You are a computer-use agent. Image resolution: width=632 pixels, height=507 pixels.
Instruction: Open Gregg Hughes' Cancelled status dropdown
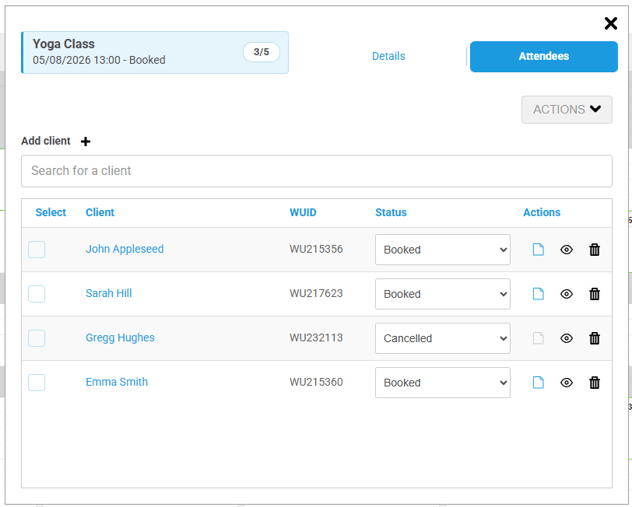pos(443,338)
